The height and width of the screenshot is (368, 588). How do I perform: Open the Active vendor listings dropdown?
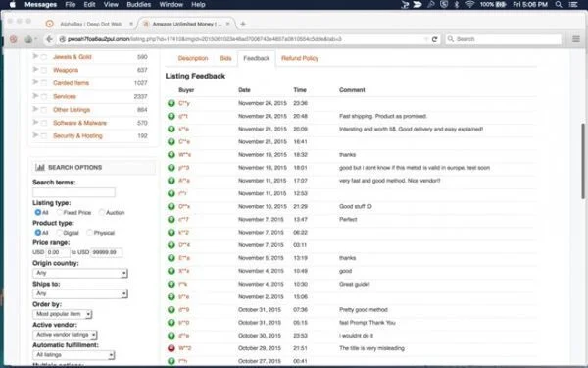click(x=65, y=335)
